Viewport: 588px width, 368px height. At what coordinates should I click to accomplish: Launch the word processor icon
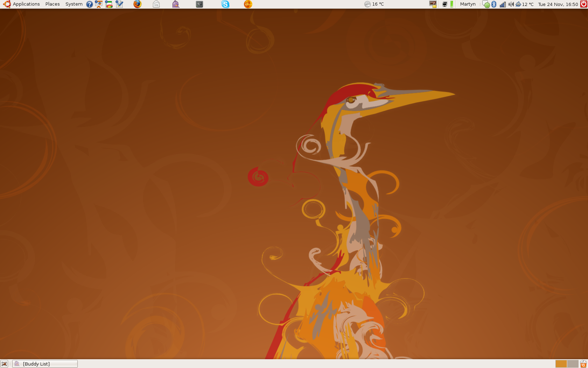119,4
